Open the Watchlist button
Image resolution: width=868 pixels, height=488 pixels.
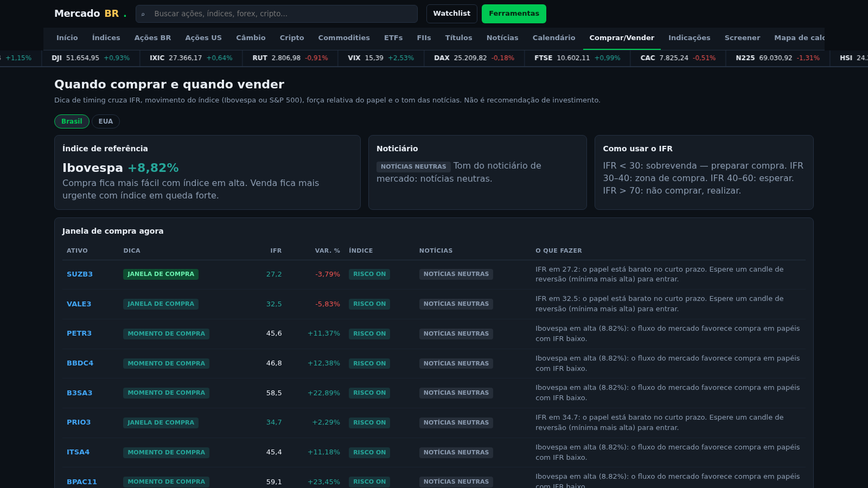[x=451, y=14]
